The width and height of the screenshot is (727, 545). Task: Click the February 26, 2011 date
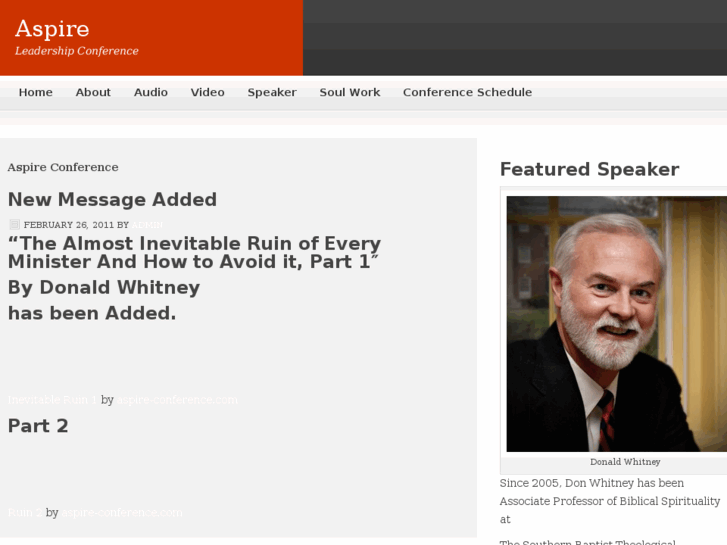69,225
